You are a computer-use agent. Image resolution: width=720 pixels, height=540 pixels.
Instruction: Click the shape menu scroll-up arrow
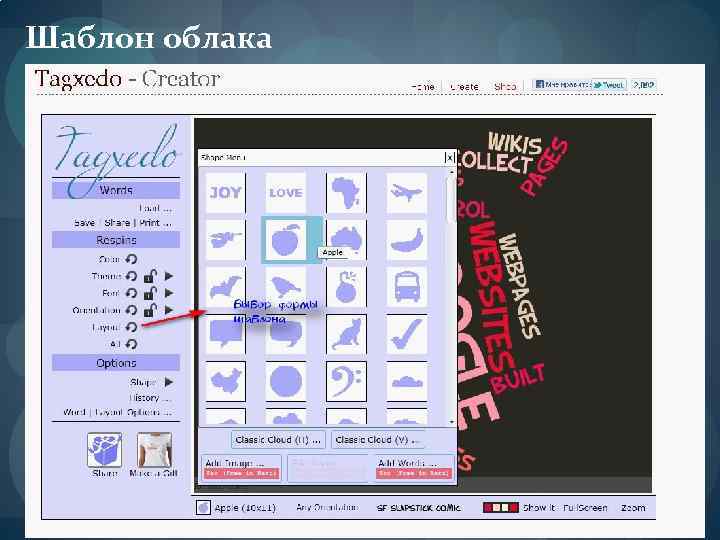(x=452, y=172)
